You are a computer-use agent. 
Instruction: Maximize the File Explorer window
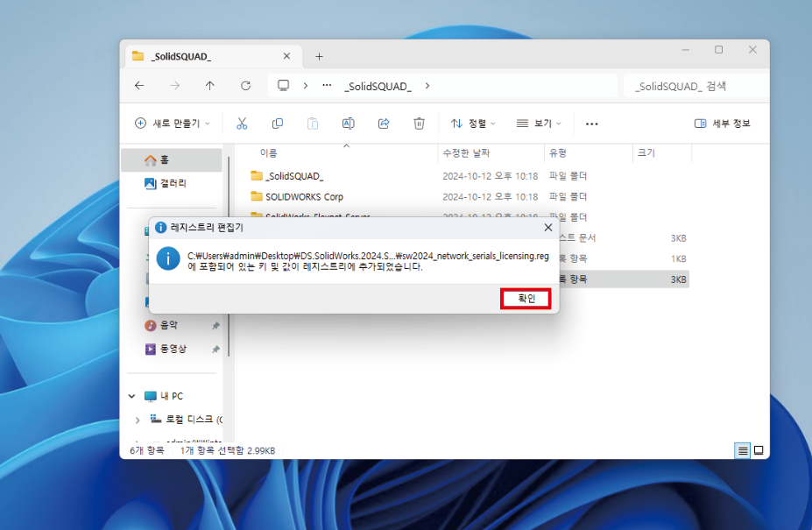coord(719,50)
